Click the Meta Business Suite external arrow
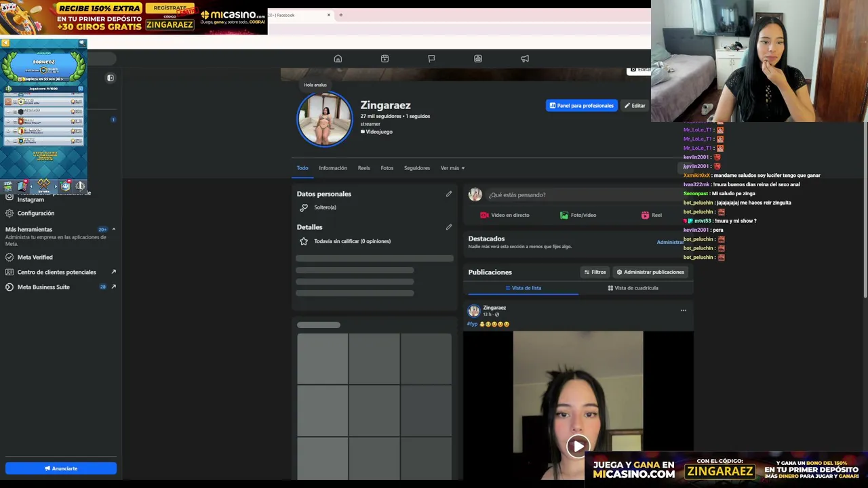 (113, 287)
